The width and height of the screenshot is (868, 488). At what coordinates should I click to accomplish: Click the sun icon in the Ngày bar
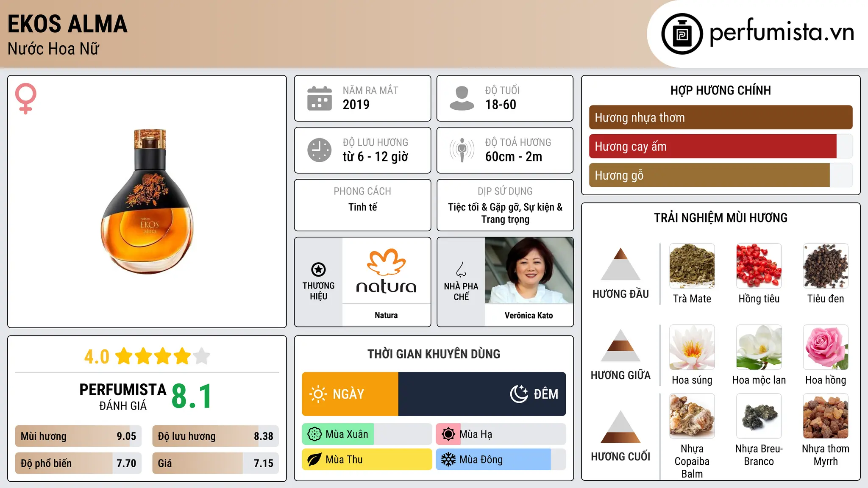(318, 394)
